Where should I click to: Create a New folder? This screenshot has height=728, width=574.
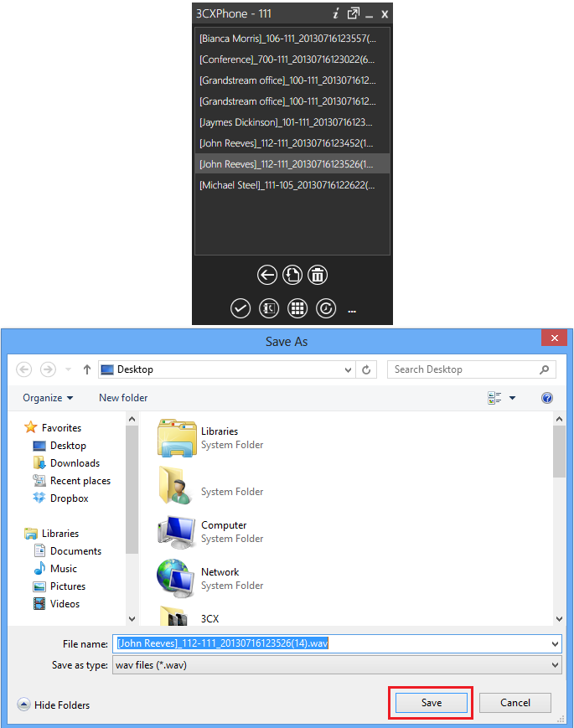123,398
